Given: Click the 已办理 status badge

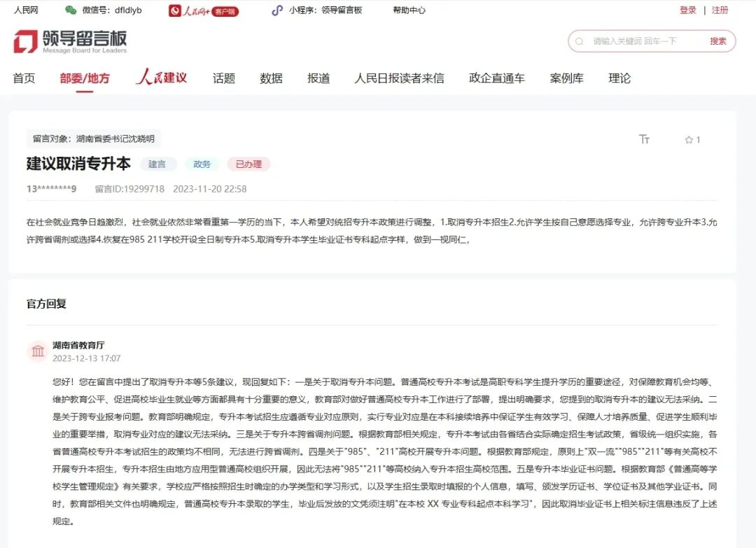Looking at the screenshot, I should point(248,164).
